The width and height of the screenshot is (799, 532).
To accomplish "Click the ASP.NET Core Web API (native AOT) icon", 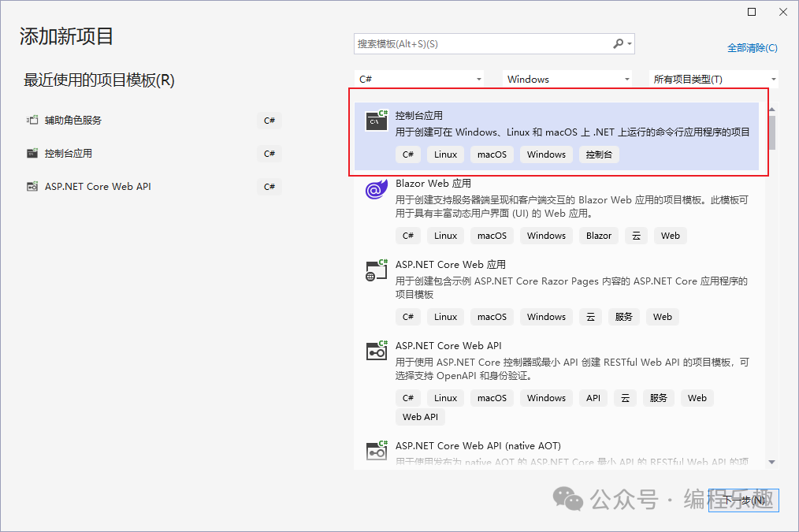I will click(377, 451).
